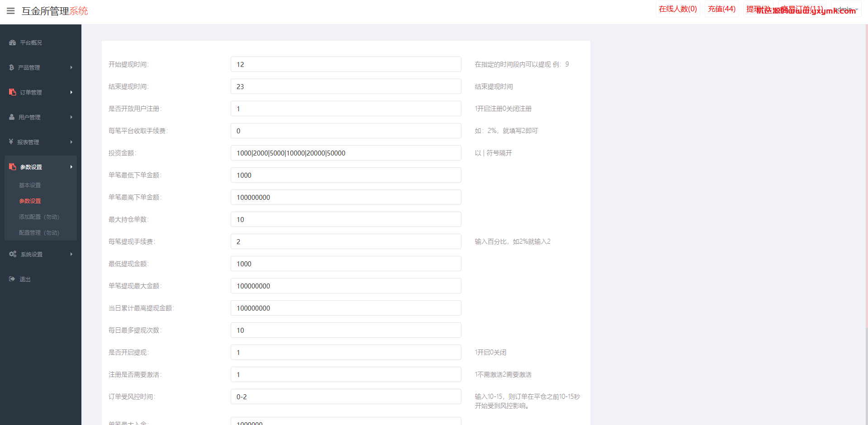Collapse the 参数设置 menu arrow
This screenshot has width=868, height=425.
(x=71, y=167)
